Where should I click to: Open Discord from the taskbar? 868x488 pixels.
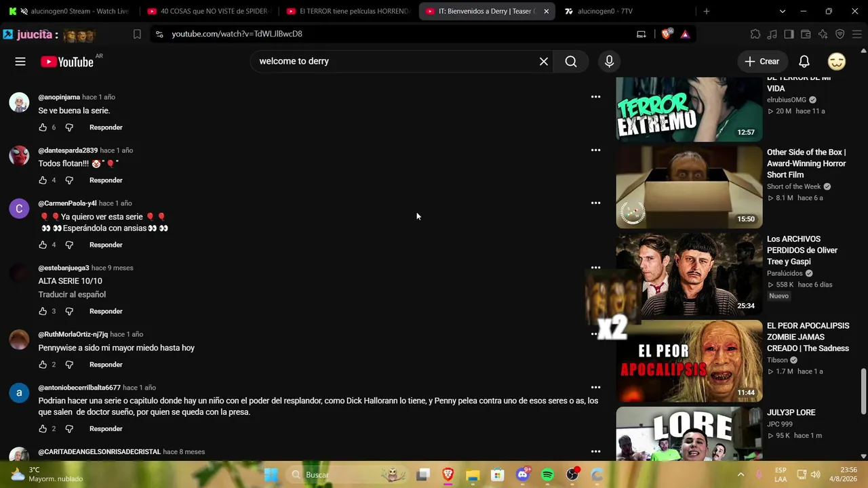[523, 475]
